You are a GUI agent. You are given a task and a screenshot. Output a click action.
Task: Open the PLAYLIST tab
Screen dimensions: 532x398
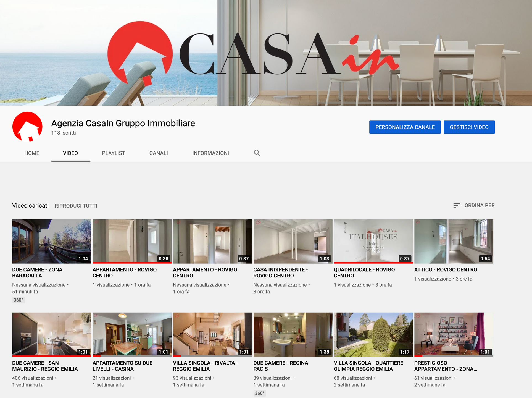[114, 153]
